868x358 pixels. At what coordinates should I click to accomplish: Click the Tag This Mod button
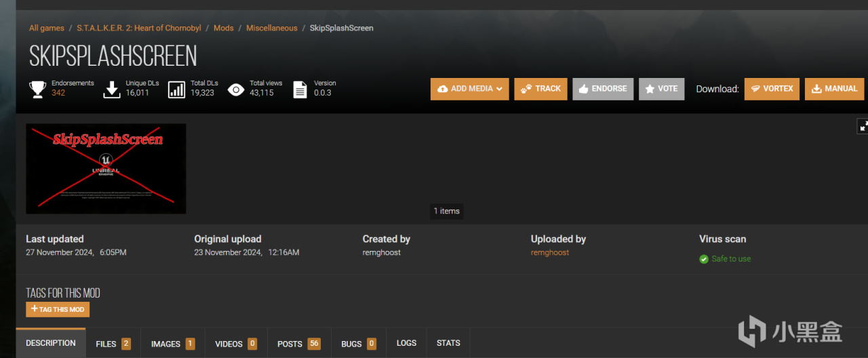click(58, 309)
